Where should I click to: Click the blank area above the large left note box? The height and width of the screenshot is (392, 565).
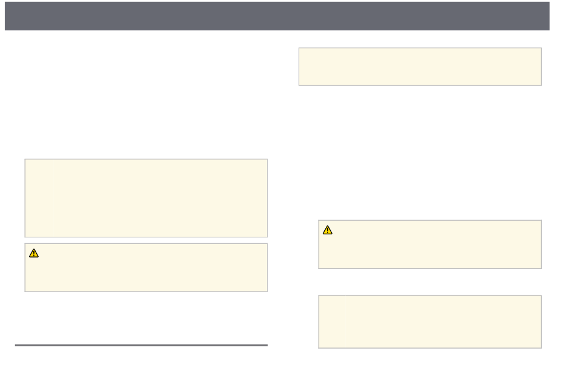click(x=146, y=98)
